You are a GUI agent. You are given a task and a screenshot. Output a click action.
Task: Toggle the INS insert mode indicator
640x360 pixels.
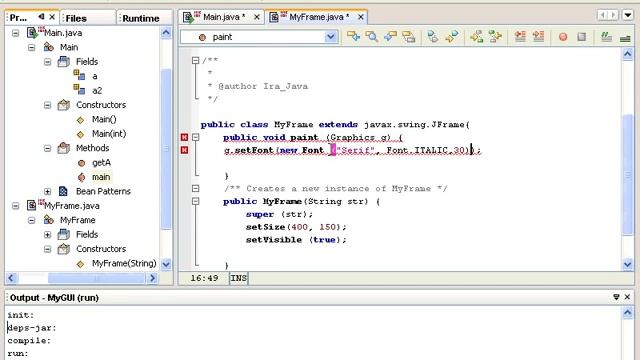point(238,278)
